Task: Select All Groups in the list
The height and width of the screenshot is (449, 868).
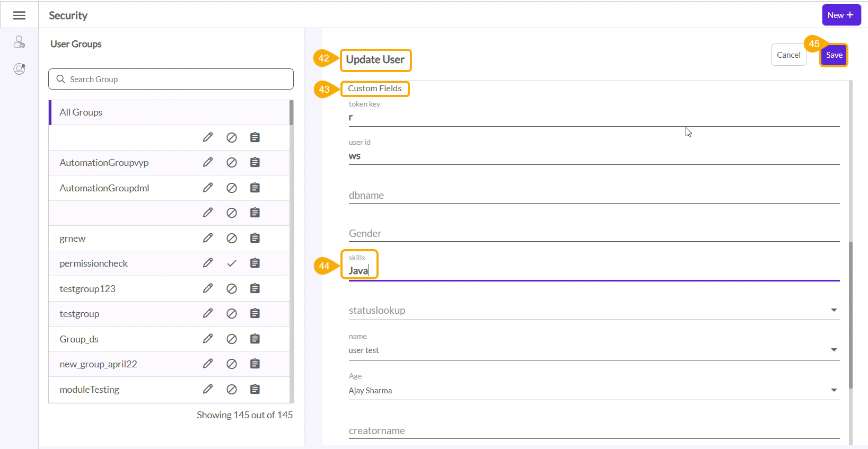Action: point(81,112)
